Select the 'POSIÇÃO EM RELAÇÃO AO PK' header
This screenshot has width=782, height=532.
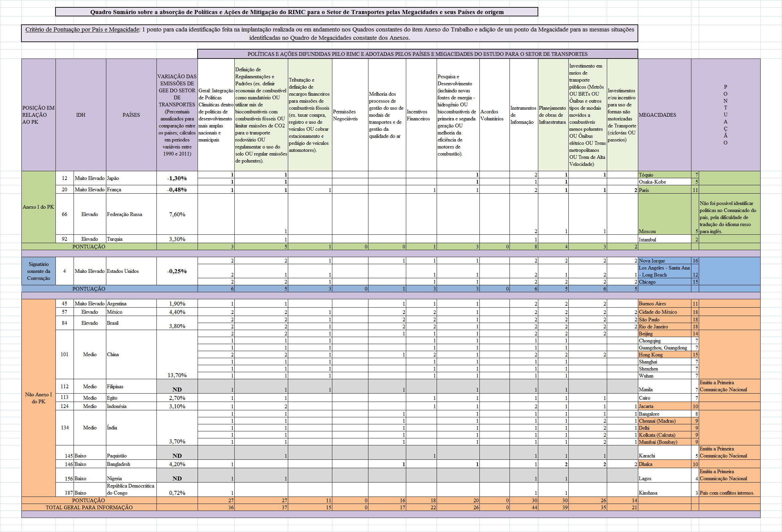[39, 115]
